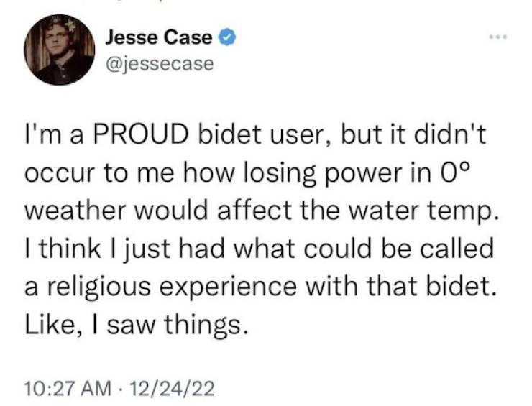Click Jesse Case's profile avatar

click(59, 49)
